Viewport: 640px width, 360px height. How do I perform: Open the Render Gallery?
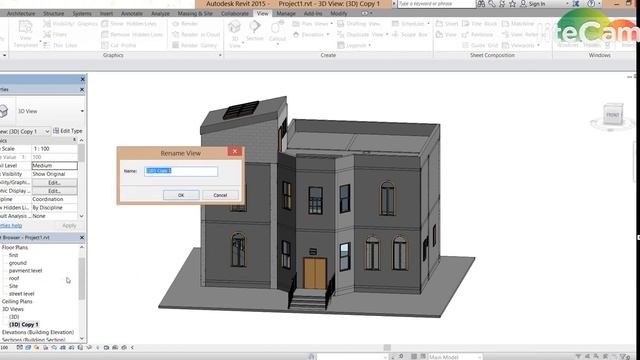pyautogui.click(x=194, y=45)
